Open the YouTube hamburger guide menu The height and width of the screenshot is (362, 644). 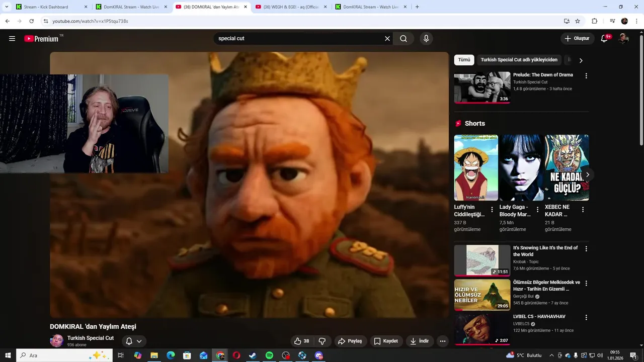click(12, 39)
